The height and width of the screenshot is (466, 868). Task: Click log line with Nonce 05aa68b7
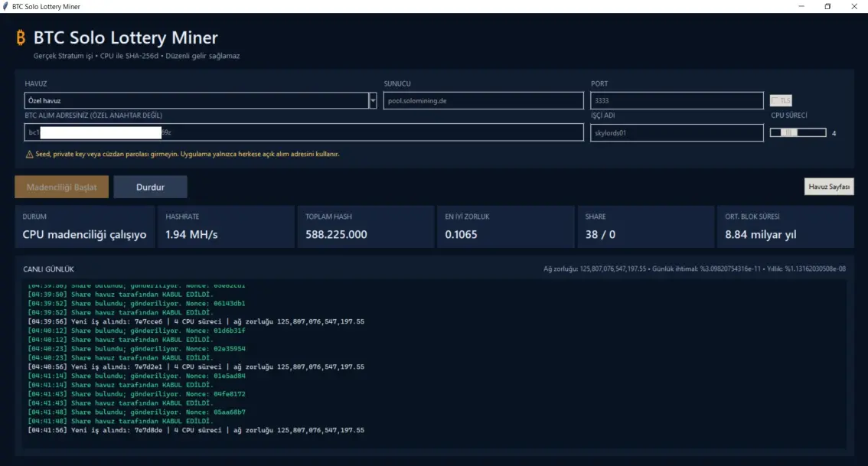(136, 412)
